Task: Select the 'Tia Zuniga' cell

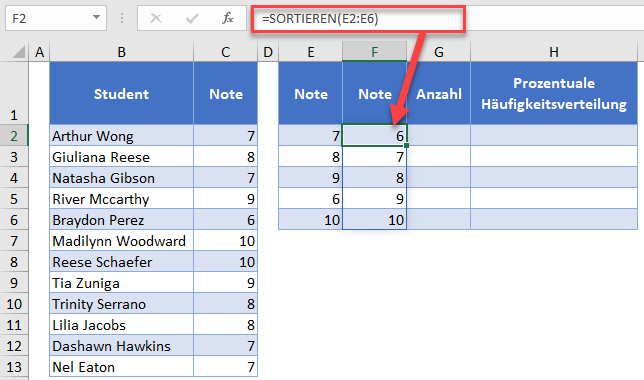Action: (x=122, y=282)
